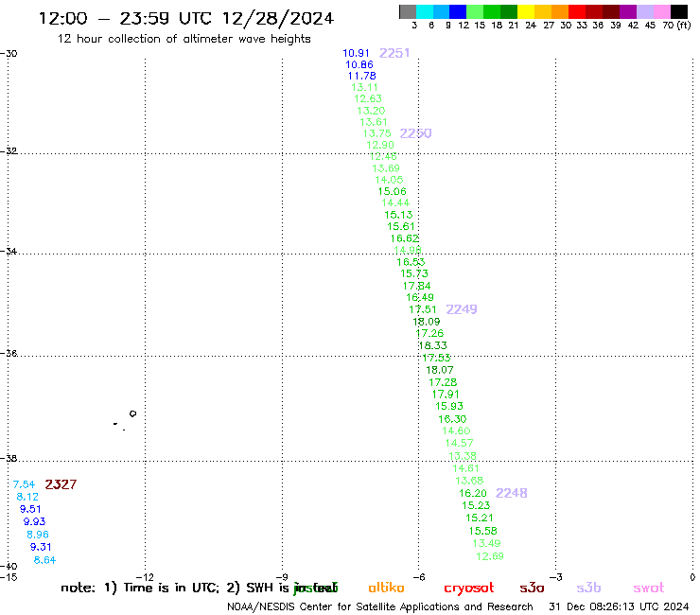Screen dimensions: 700x615
Task: Click wave height value 14.05
Action: point(389,180)
